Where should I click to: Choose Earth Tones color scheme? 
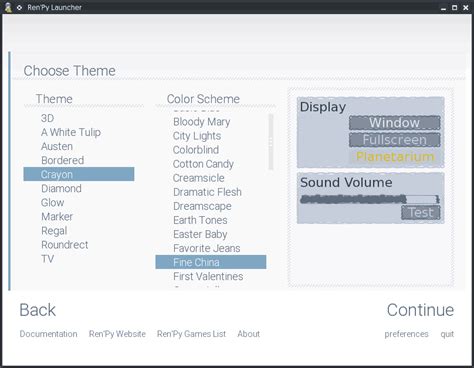pyautogui.click(x=200, y=220)
